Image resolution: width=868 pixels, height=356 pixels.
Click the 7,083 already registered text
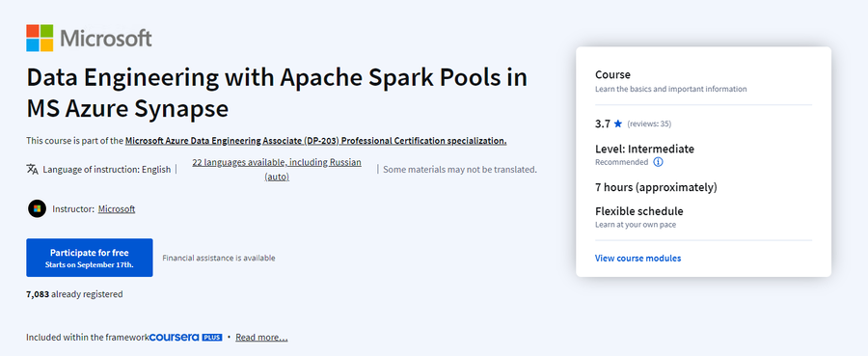click(74, 294)
